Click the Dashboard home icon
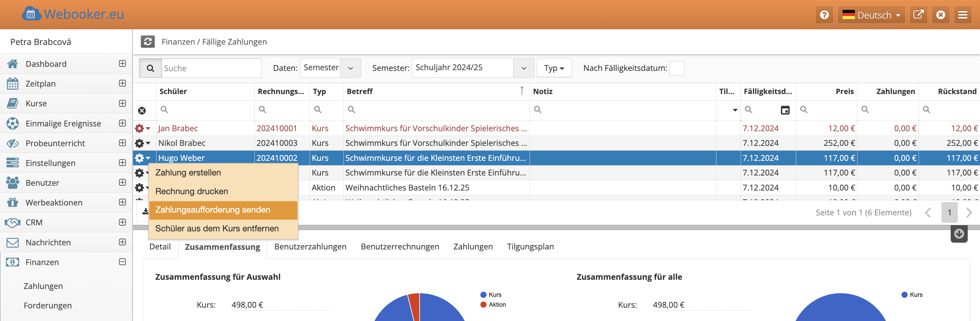Screen dimensions: 980x321 [13, 64]
